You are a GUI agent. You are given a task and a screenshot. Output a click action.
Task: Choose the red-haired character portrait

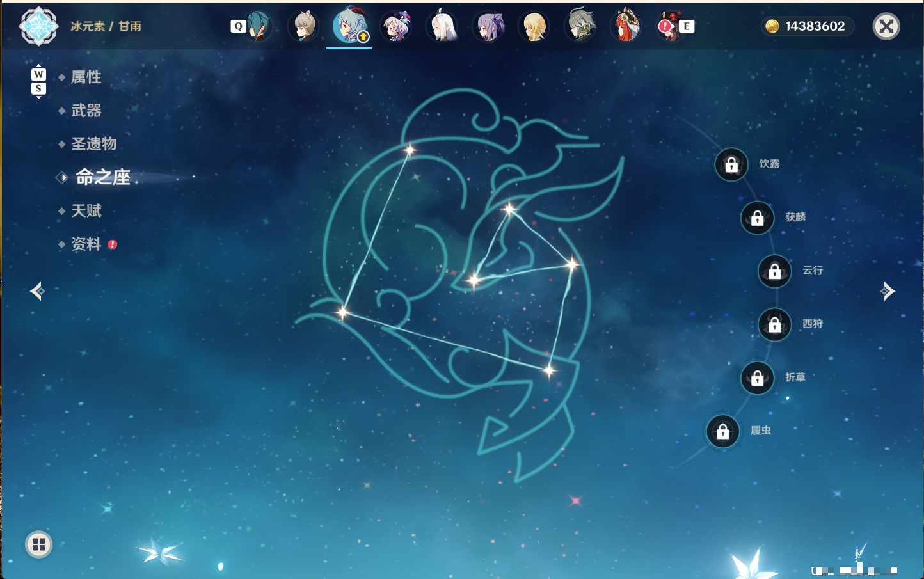tap(626, 26)
